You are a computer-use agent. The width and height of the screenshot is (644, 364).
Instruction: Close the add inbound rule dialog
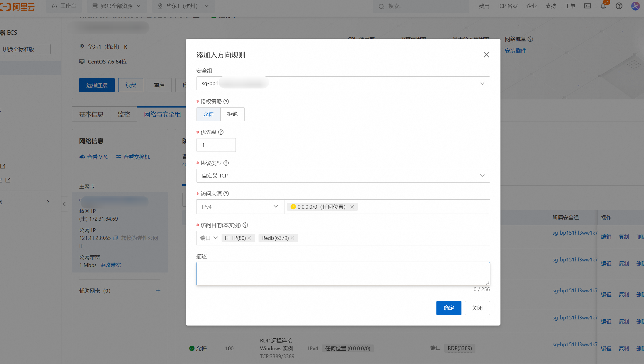[x=486, y=55]
